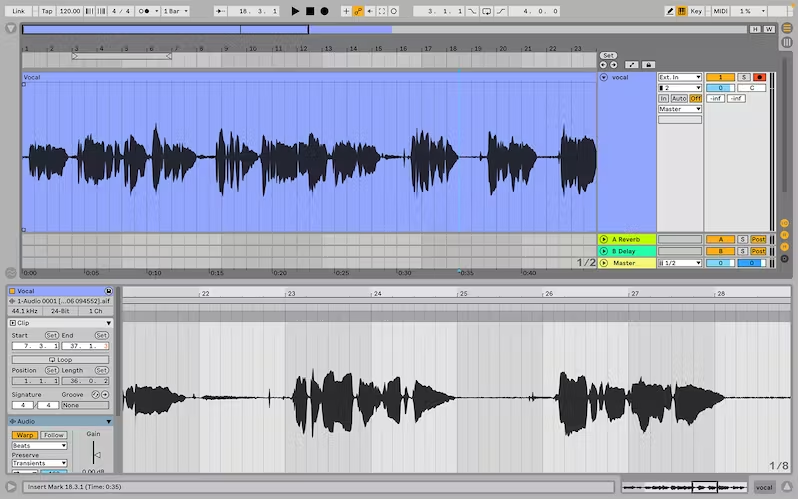
Task: Open the Master output 1/2 dropdown
Action: tap(680, 263)
